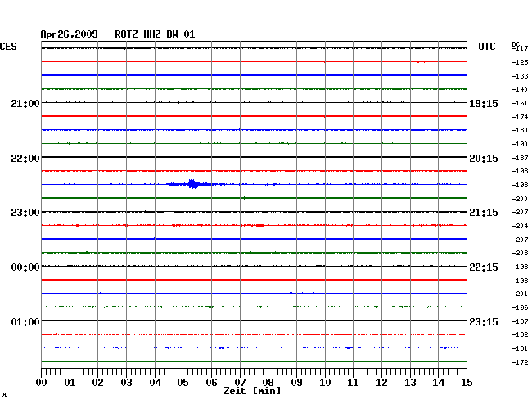Click minute label 15 on the time axis
The height and width of the screenshot is (404, 532).
point(467,383)
